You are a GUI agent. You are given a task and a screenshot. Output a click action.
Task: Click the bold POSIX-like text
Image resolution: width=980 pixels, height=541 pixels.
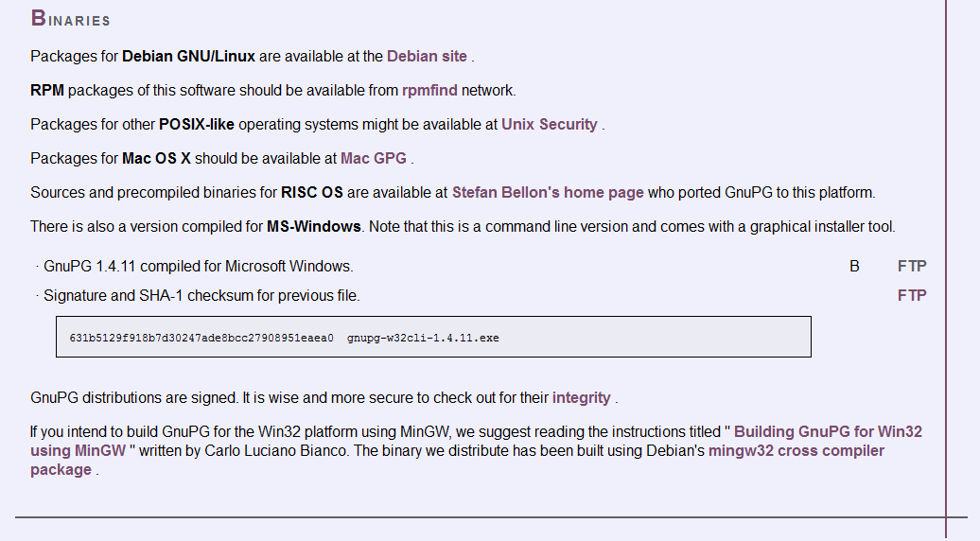click(196, 124)
